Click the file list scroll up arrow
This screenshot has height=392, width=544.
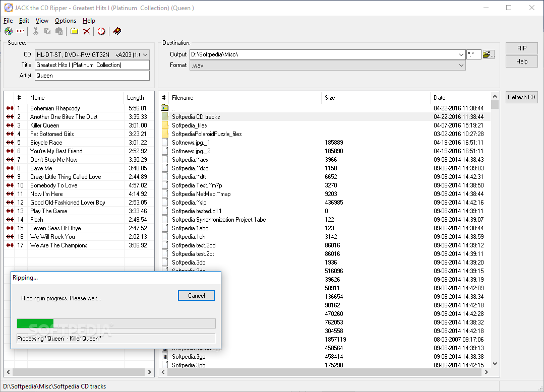point(495,96)
